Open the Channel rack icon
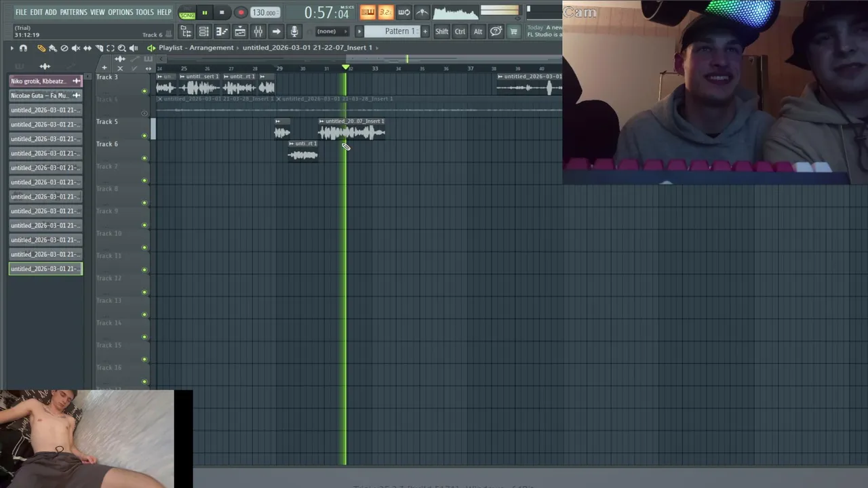This screenshot has width=868, height=488. point(203,31)
